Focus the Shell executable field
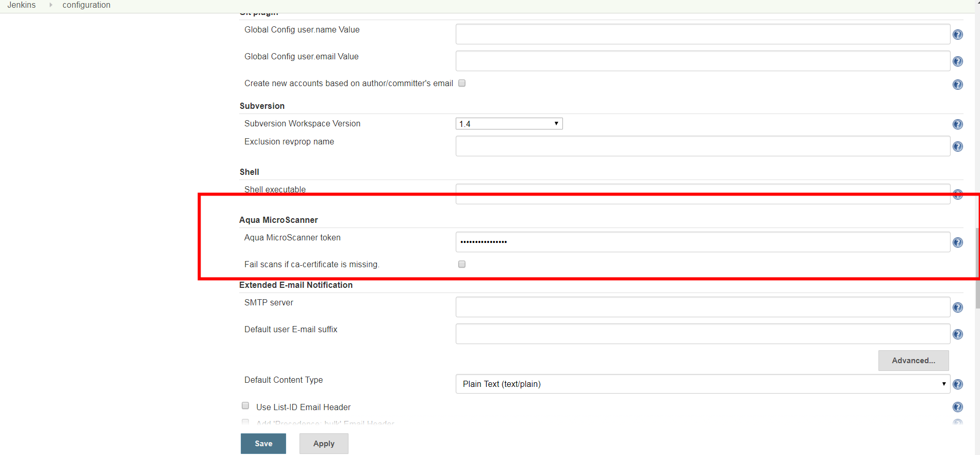Viewport: 980px width, 455px height. click(703, 194)
